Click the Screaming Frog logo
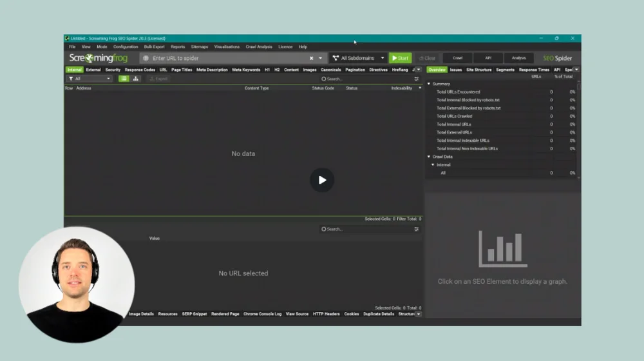This screenshot has width=644, height=361. click(98, 58)
